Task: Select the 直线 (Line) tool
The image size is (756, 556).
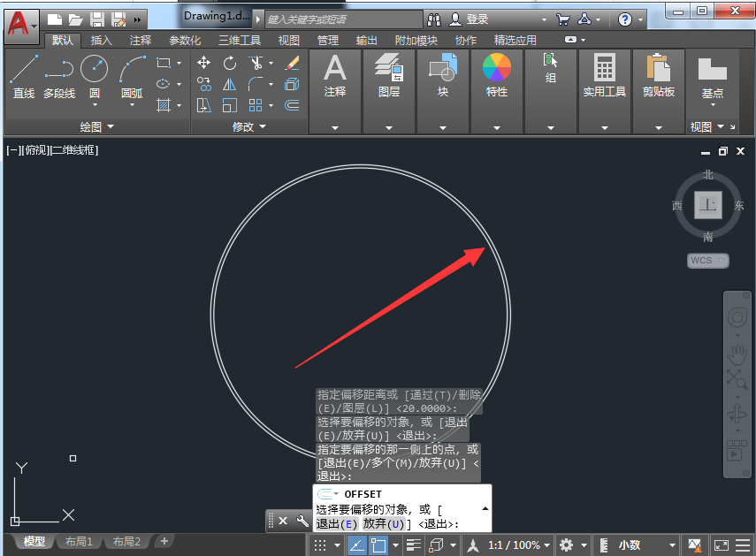Action: click(23, 76)
